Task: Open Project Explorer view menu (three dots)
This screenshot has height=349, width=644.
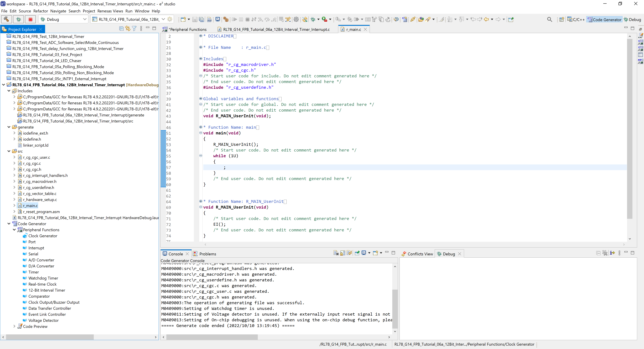Action: (x=141, y=29)
